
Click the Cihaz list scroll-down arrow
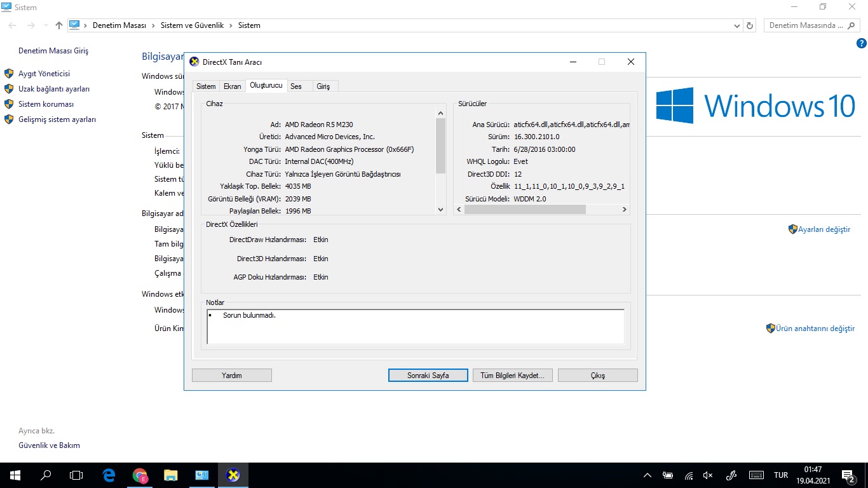pos(441,209)
